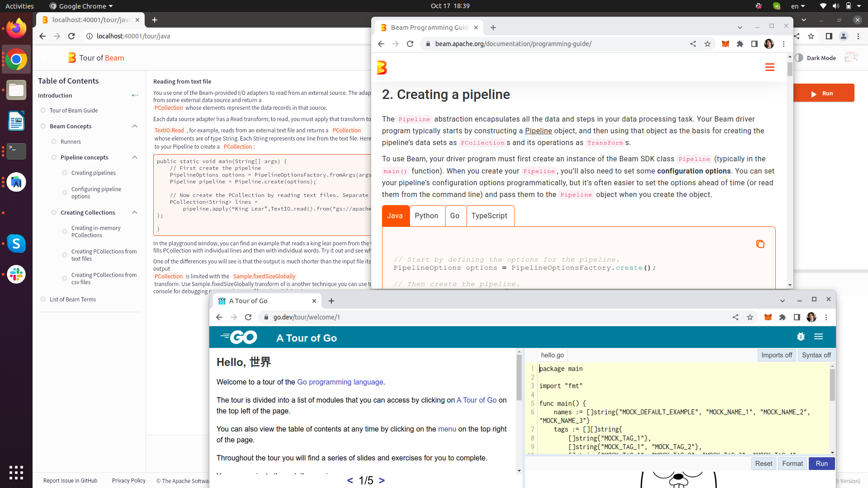The height and width of the screenshot is (488, 868).
Task: Switch to the Python code tab
Action: (426, 216)
